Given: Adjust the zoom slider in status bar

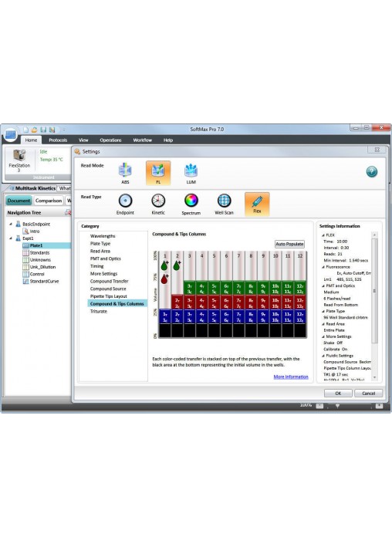Looking at the screenshot, I should coord(337,406).
